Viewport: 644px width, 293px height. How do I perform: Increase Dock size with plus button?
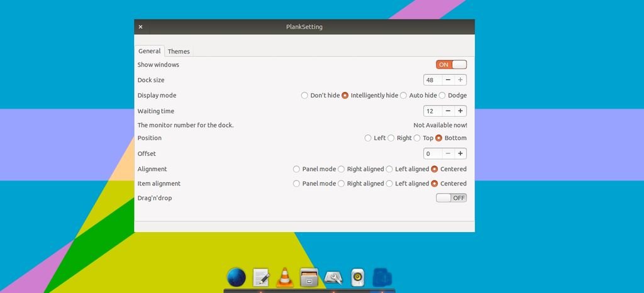(x=460, y=80)
